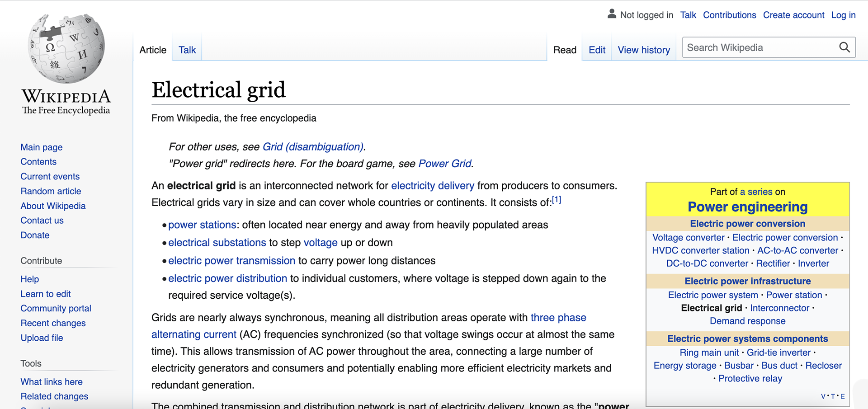Click the Donate link
868x409 pixels.
(35, 235)
